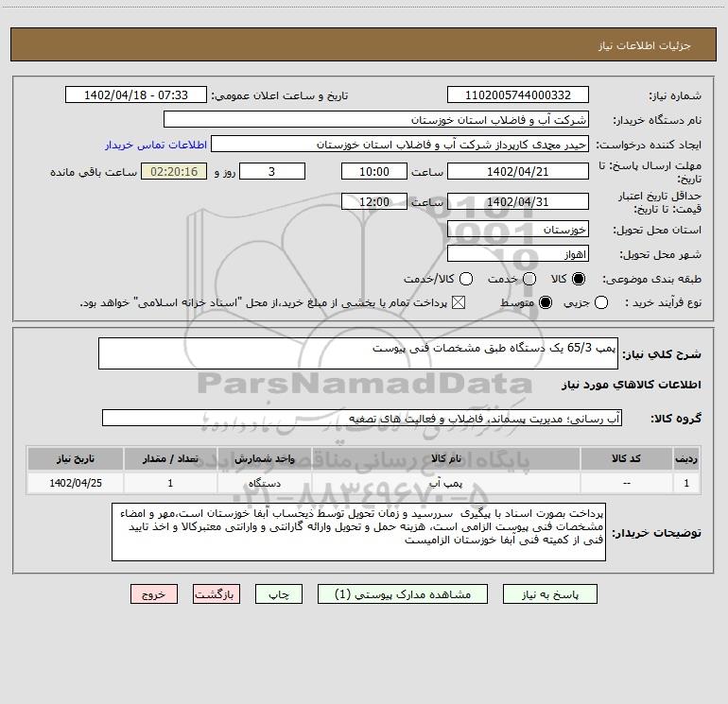
Task: Click the row number 1 cell
Action: [x=686, y=483]
